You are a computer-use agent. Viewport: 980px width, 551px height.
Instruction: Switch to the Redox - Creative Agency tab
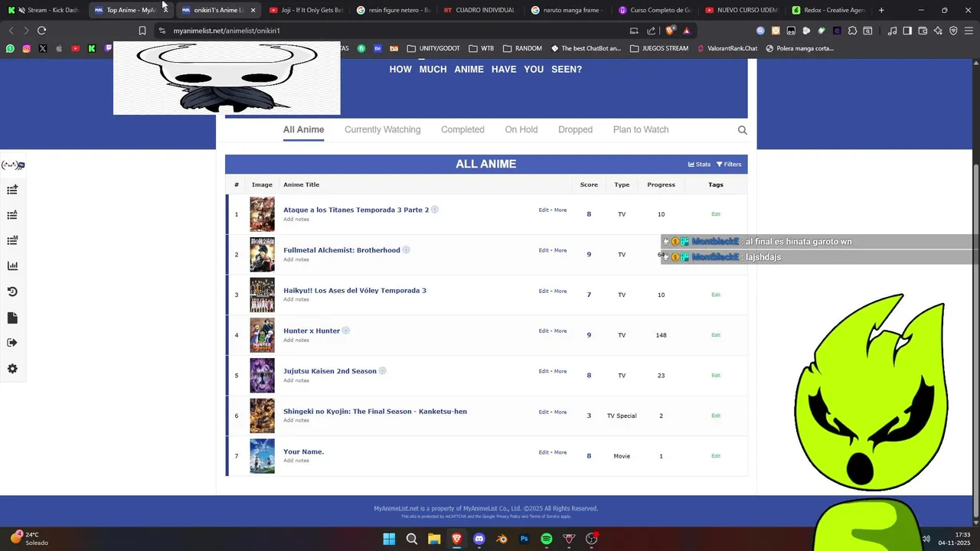coord(828,10)
